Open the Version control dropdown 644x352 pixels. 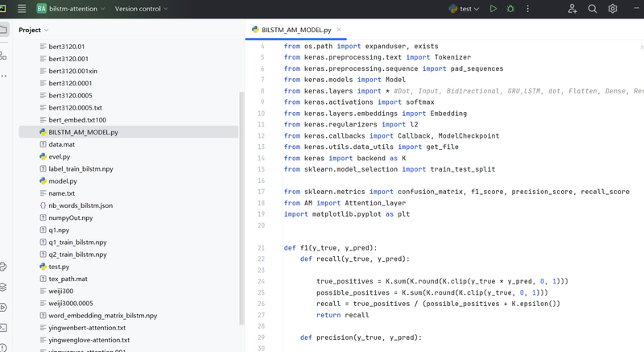click(141, 9)
